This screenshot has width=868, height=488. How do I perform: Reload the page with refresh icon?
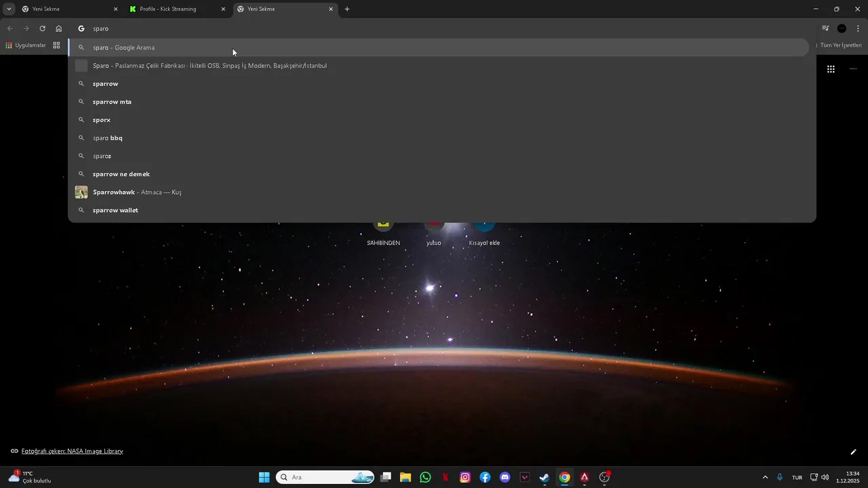[x=42, y=28]
